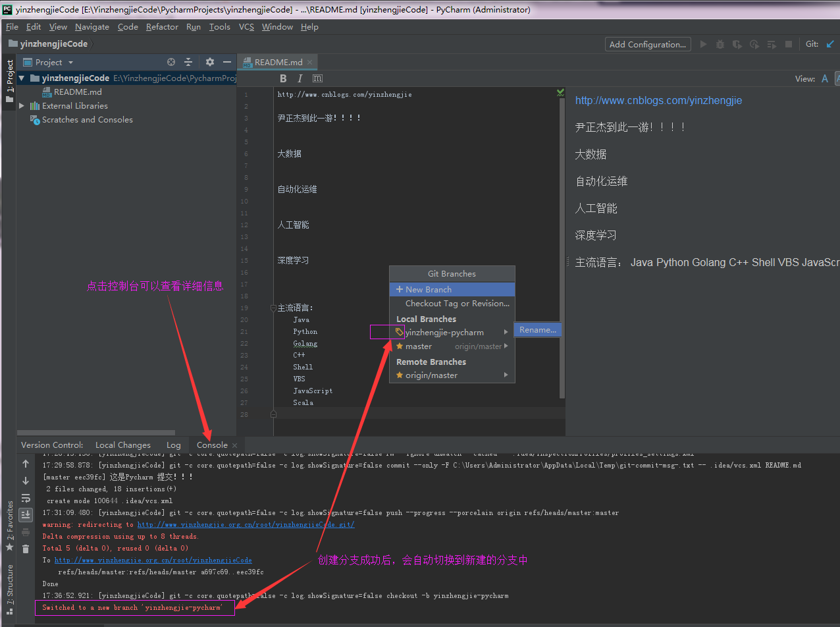Viewport: 840px width, 627px height.
Task: Click the print console icon
Action: (26, 532)
